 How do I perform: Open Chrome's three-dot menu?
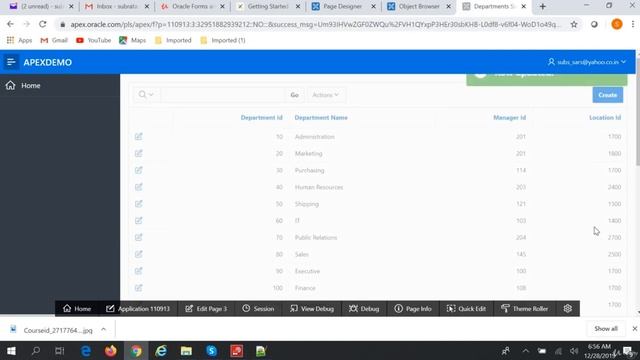(633, 24)
